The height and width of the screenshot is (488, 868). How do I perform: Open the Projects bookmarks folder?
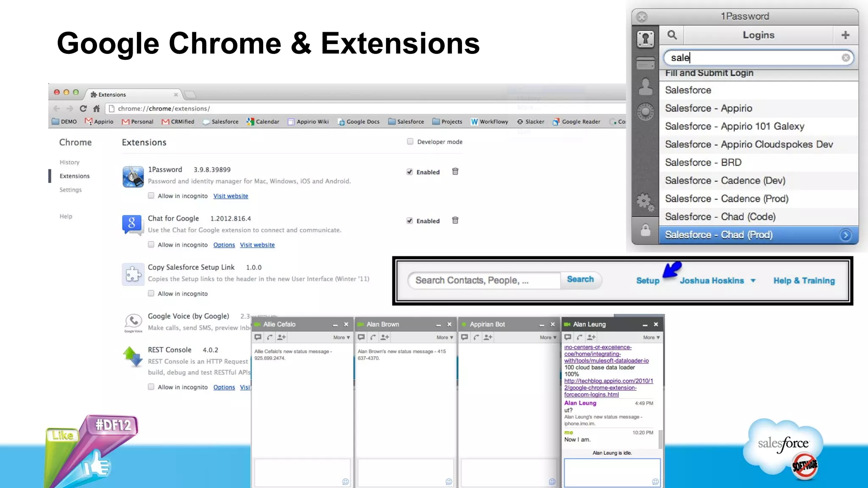(447, 122)
